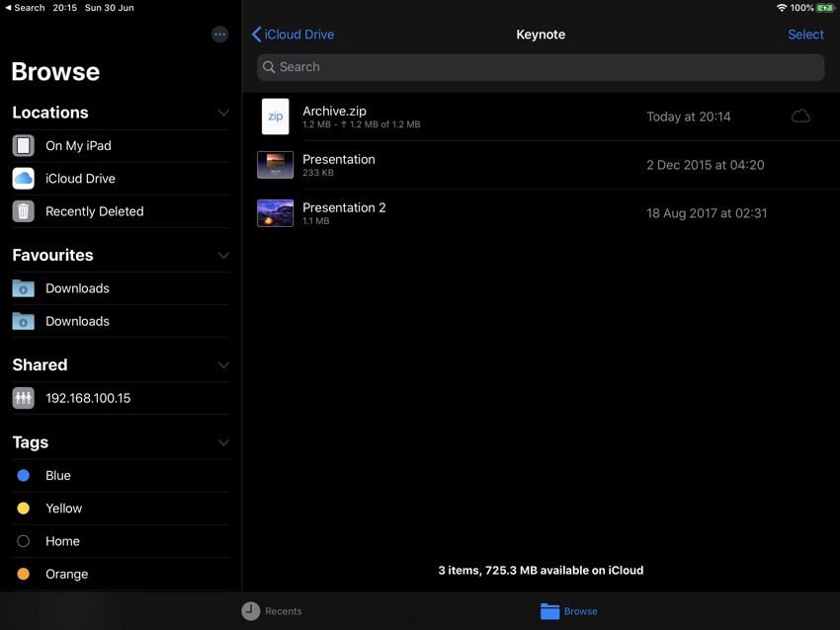Screen dimensions: 840x630
Task: Open iCloud Drive location in sidebar
Action: tap(121, 179)
